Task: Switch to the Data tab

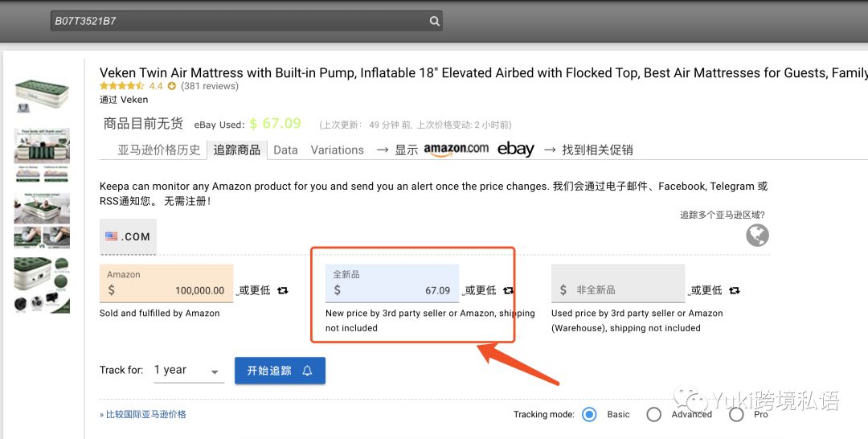Action: click(x=285, y=150)
